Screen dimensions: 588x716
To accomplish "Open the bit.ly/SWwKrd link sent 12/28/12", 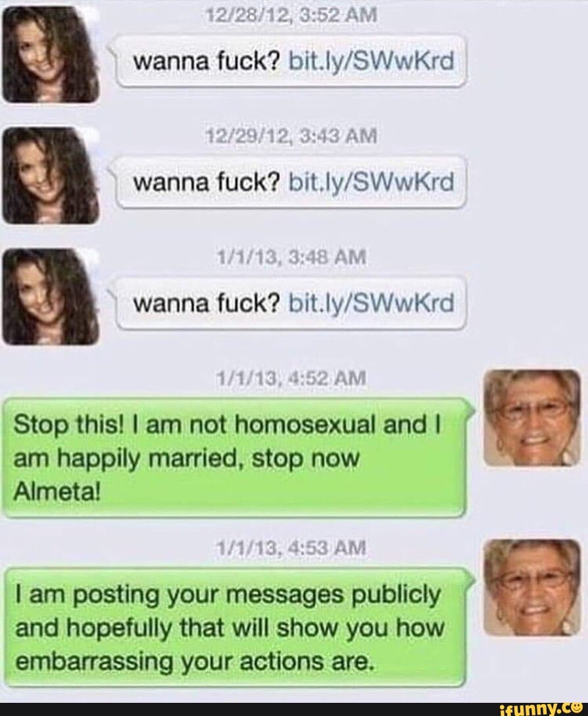I will pyautogui.click(x=372, y=61).
